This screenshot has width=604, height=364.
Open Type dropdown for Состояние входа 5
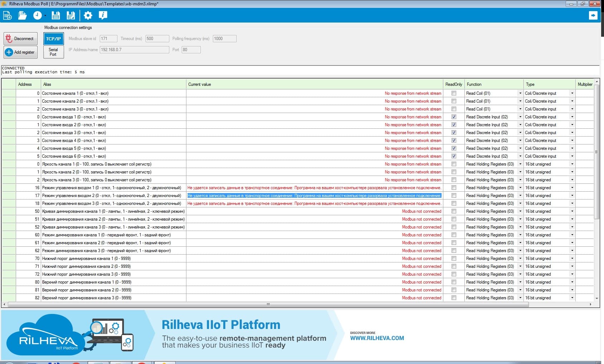572,148
